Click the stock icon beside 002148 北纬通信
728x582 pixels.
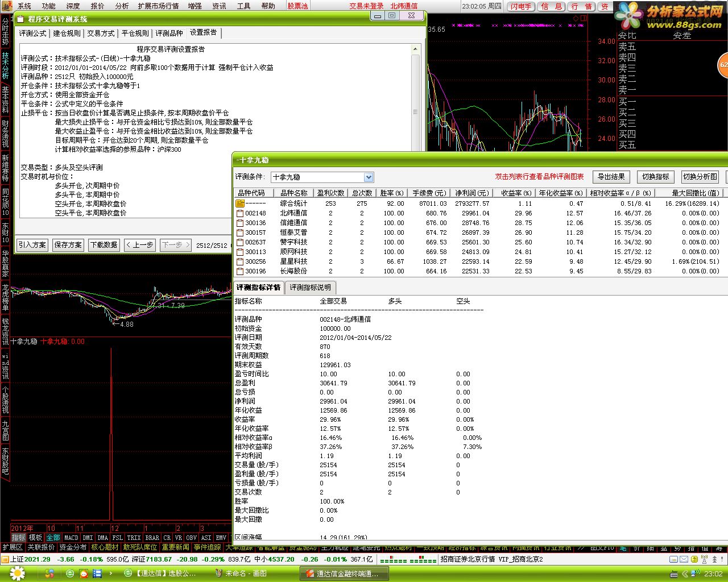[x=240, y=213]
